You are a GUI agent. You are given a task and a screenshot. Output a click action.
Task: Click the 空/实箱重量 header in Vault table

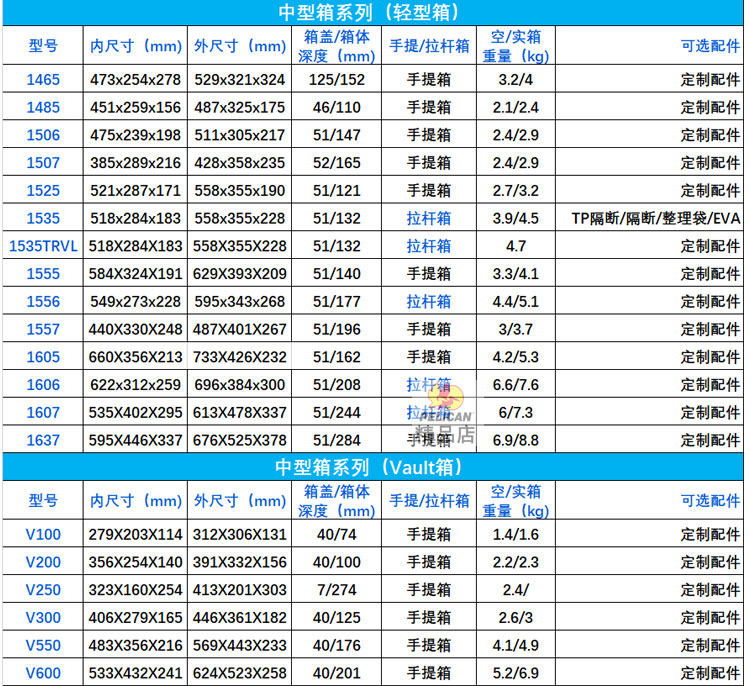click(x=516, y=501)
